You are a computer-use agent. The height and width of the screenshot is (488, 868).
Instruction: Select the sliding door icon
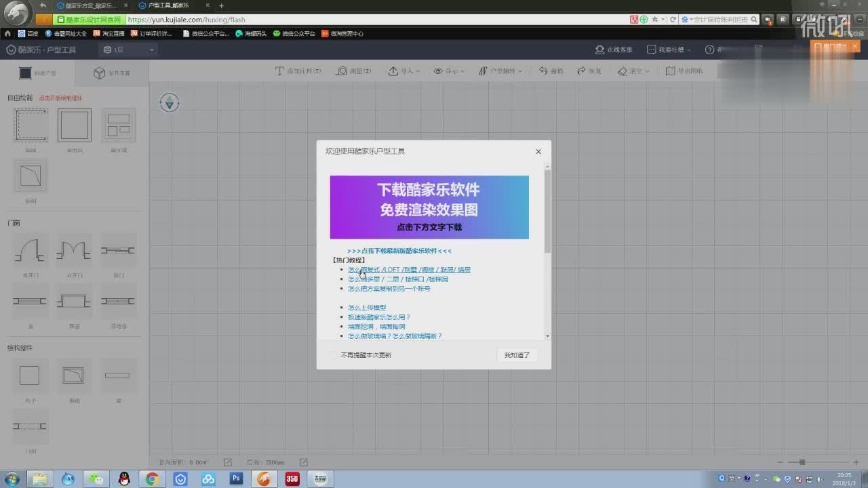coord(119,251)
